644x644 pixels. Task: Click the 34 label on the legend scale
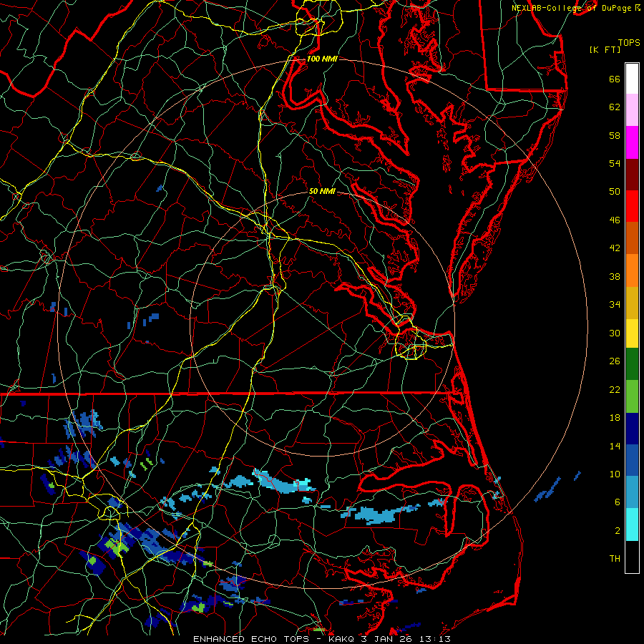615,305
